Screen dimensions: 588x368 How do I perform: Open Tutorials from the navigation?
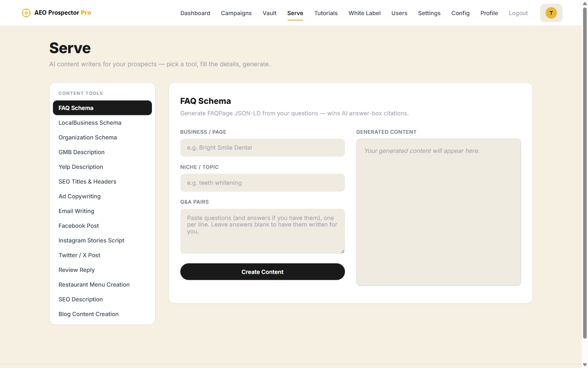pyautogui.click(x=326, y=13)
